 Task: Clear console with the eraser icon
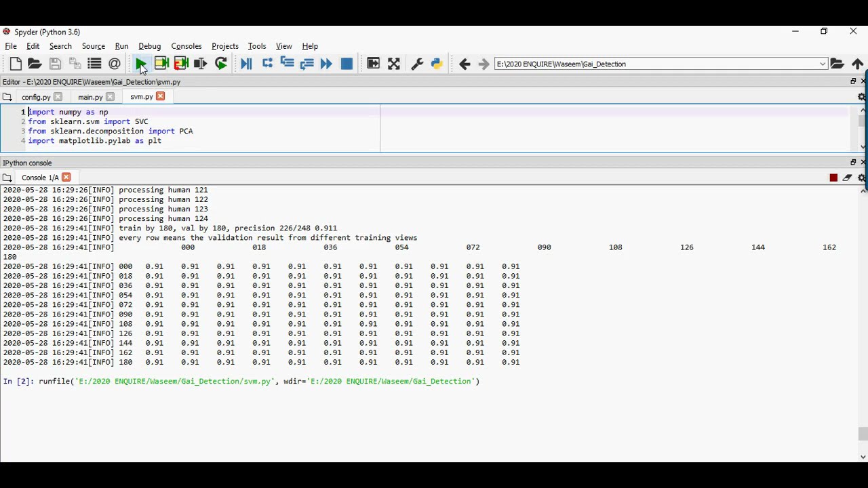click(x=848, y=178)
